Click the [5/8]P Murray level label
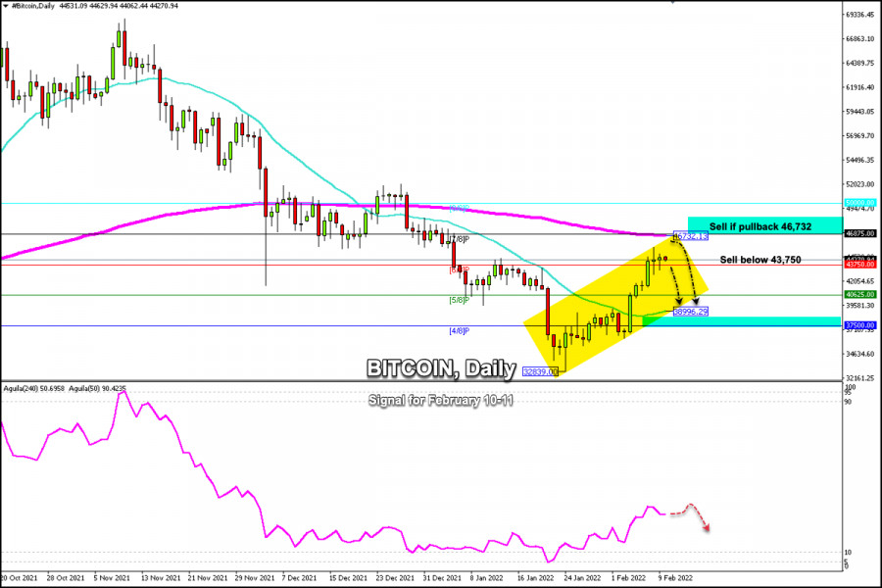This screenshot has height=588, width=882. (459, 301)
